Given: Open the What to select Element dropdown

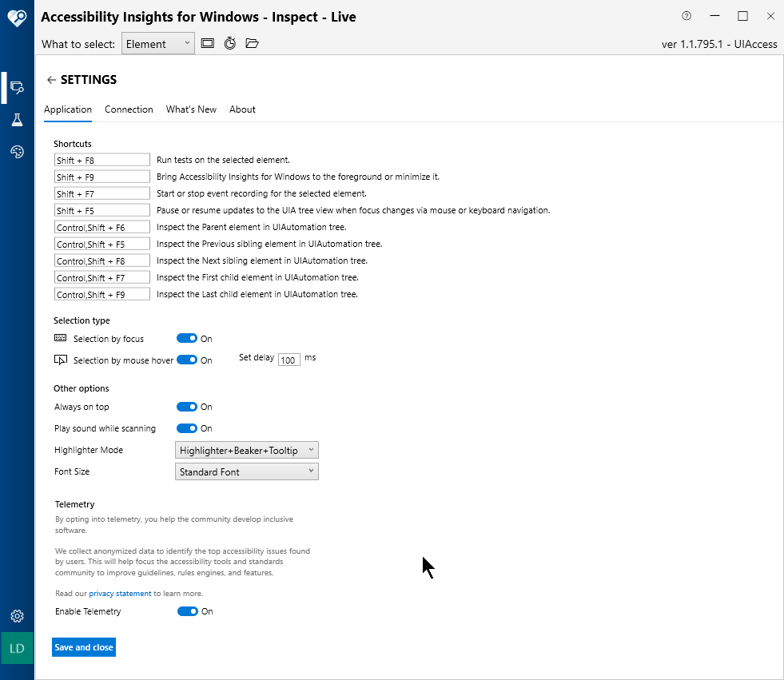Looking at the screenshot, I should pyautogui.click(x=158, y=44).
